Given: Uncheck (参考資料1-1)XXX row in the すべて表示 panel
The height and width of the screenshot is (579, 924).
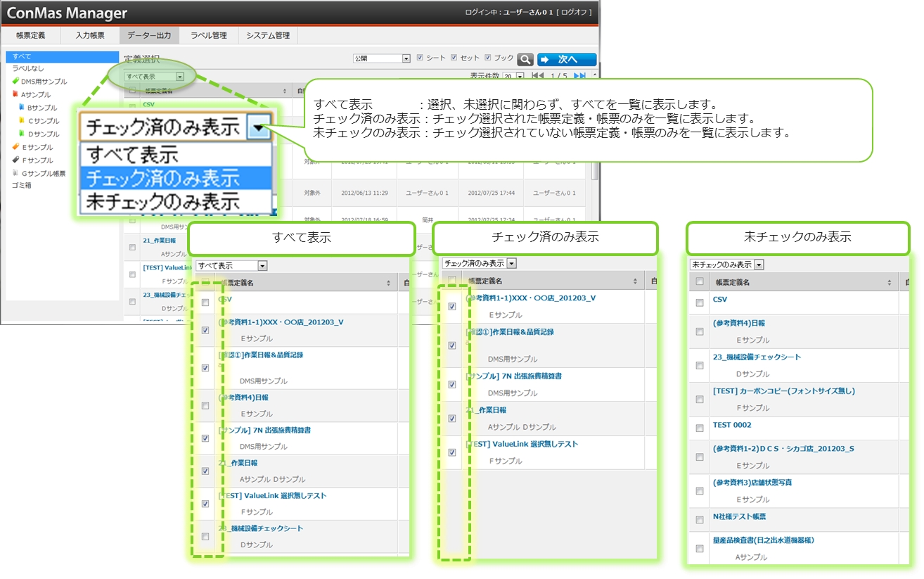Looking at the screenshot, I should 205,331.
